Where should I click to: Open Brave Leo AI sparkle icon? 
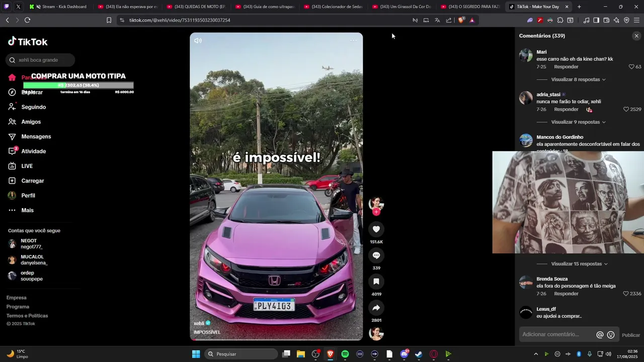tap(616, 20)
